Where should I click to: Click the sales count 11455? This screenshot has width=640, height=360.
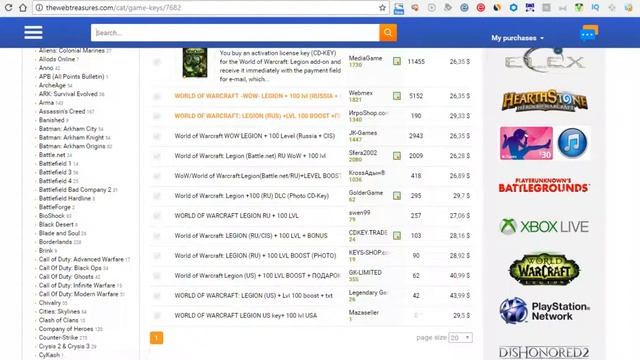[x=416, y=62]
